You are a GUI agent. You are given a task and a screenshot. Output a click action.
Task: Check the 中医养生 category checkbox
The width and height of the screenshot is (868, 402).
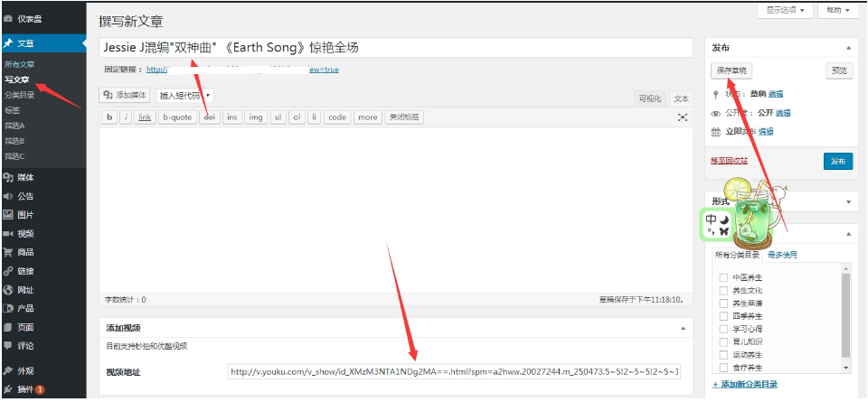(x=723, y=278)
